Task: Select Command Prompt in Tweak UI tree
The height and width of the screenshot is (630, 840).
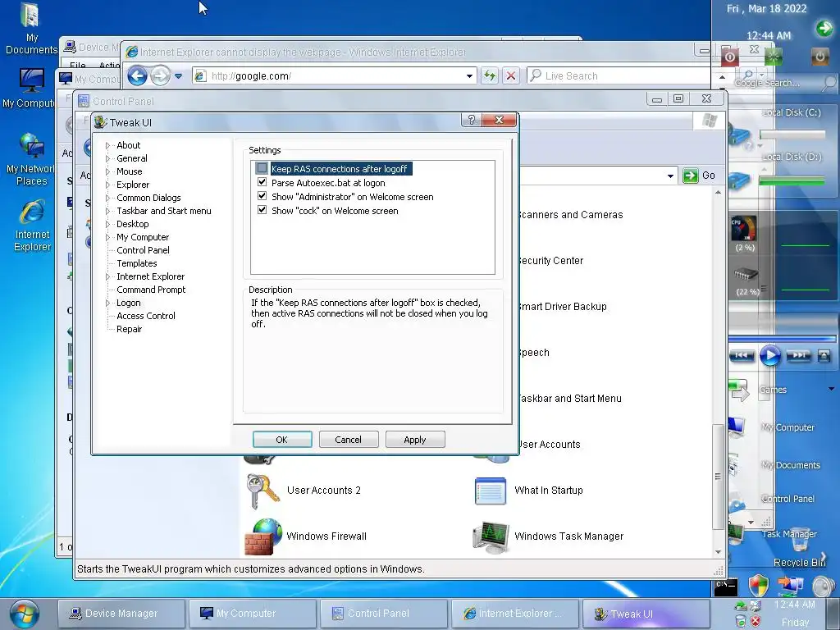Action: [x=151, y=290]
